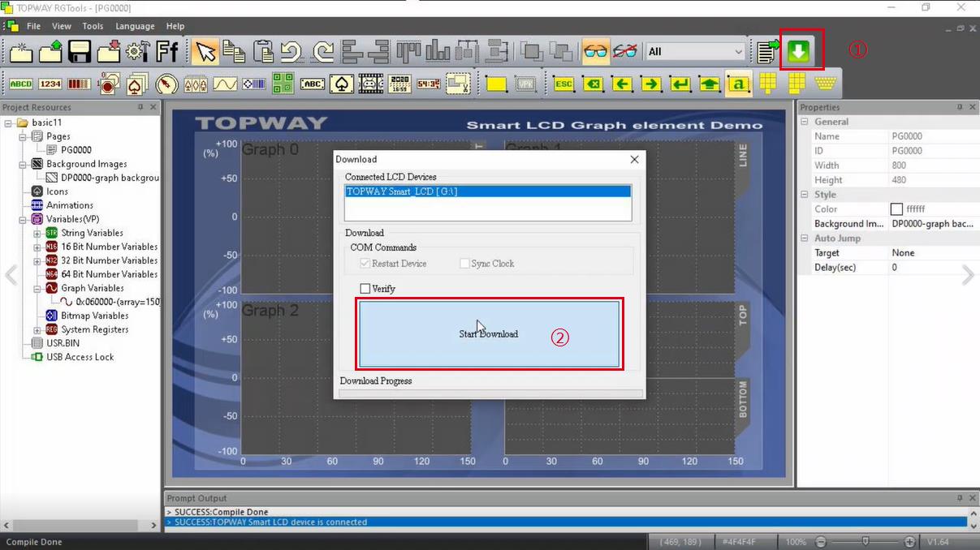
Task: Add the backspace touch key element
Action: click(x=594, y=84)
